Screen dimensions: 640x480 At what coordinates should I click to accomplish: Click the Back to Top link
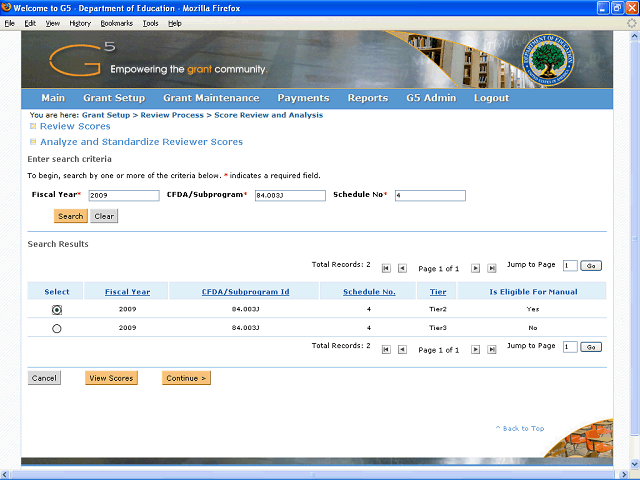coord(520,428)
